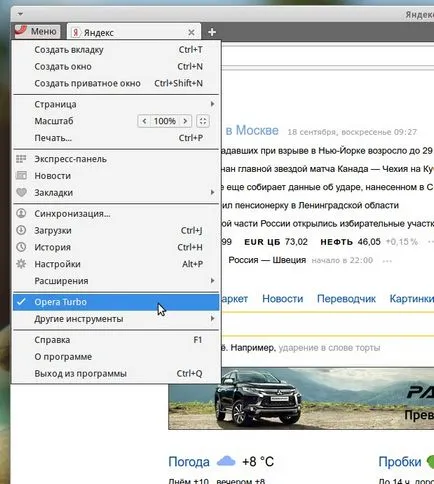Open Экспресс-панель grid icon entry
The image size is (434, 484).
116,159
